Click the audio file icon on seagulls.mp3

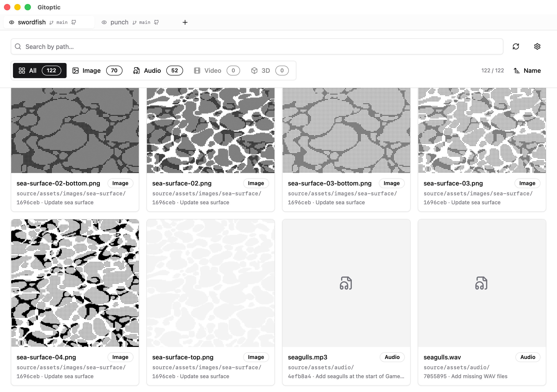pyautogui.click(x=346, y=283)
